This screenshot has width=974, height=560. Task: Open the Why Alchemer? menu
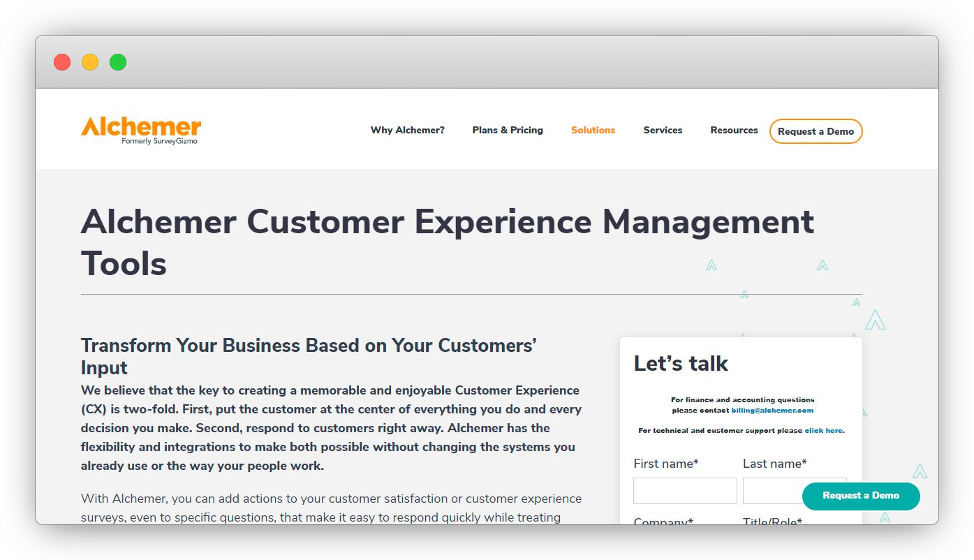pyautogui.click(x=407, y=130)
